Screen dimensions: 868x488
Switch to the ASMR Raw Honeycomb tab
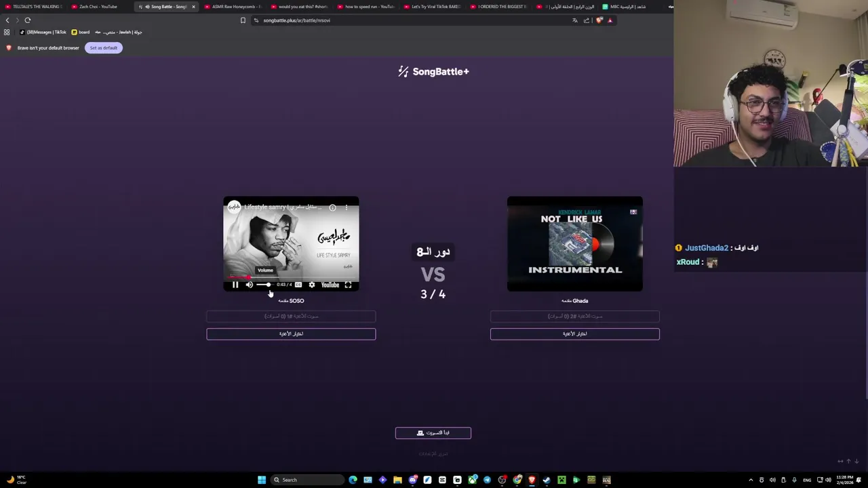(232, 7)
